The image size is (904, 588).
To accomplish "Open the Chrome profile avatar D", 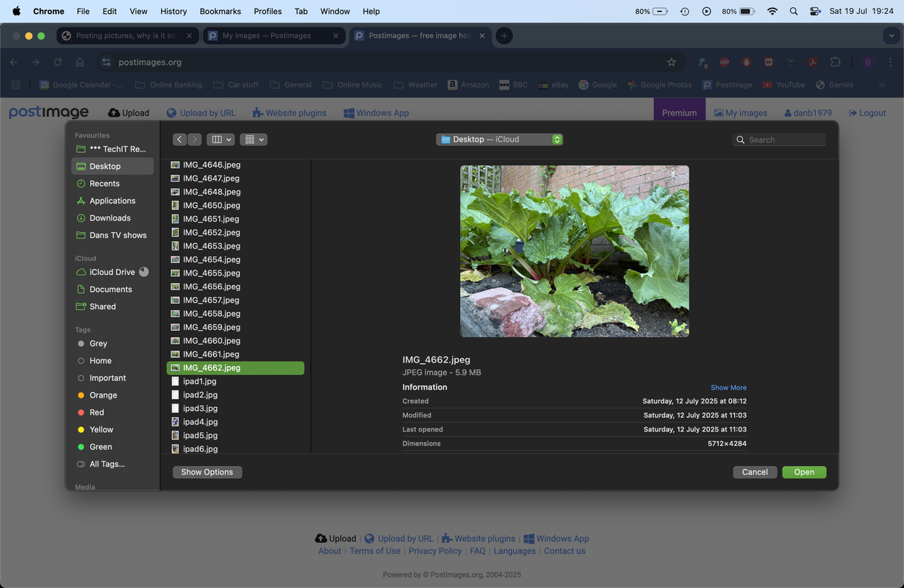I will coord(868,62).
